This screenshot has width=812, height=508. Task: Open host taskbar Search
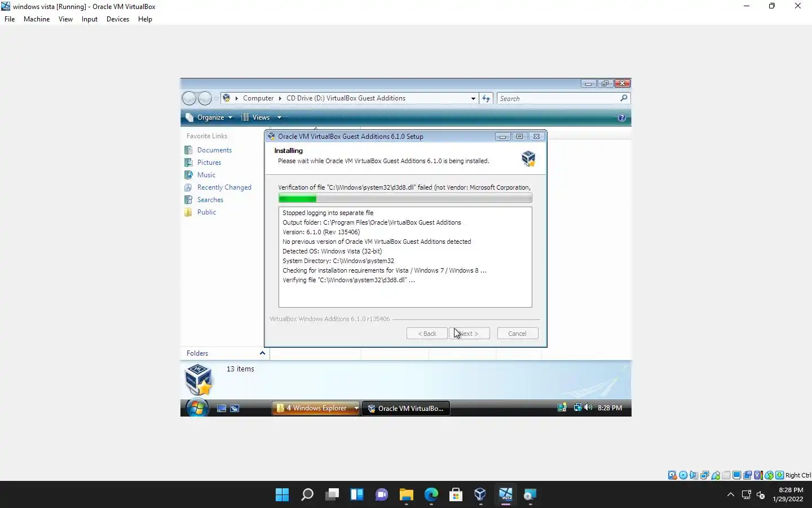tap(307, 495)
